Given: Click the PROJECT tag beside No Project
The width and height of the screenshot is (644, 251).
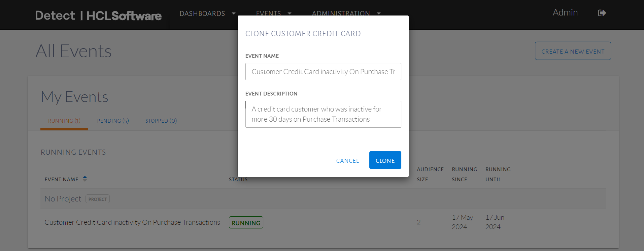Looking at the screenshot, I should [x=98, y=199].
